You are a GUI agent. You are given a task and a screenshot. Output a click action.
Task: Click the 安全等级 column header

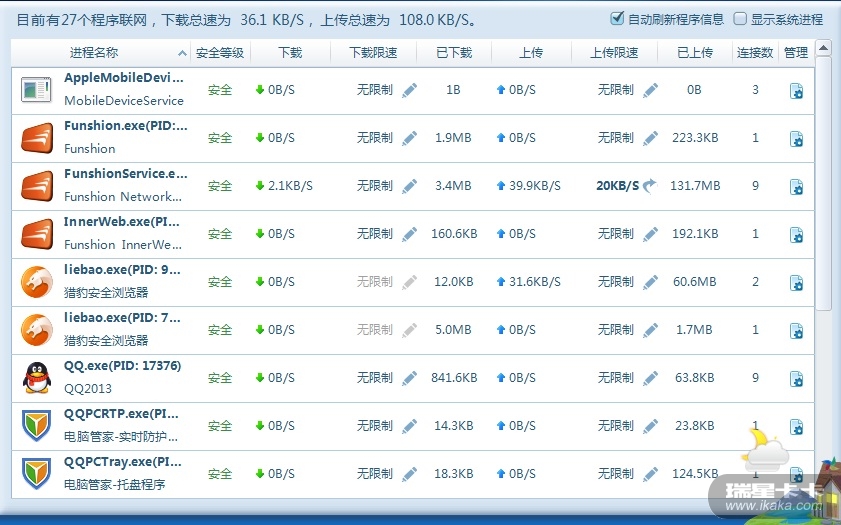click(219, 52)
